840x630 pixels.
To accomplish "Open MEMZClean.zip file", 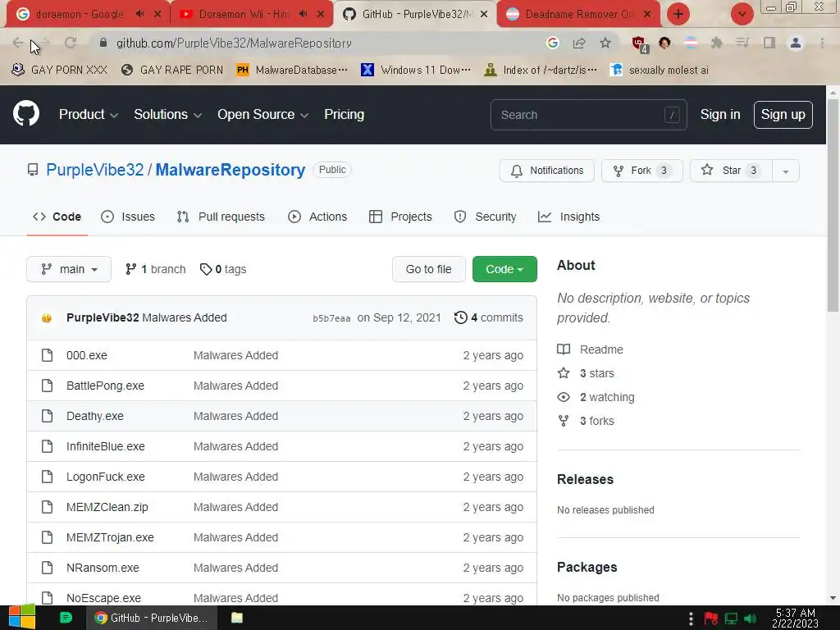I will click(107, 507).
